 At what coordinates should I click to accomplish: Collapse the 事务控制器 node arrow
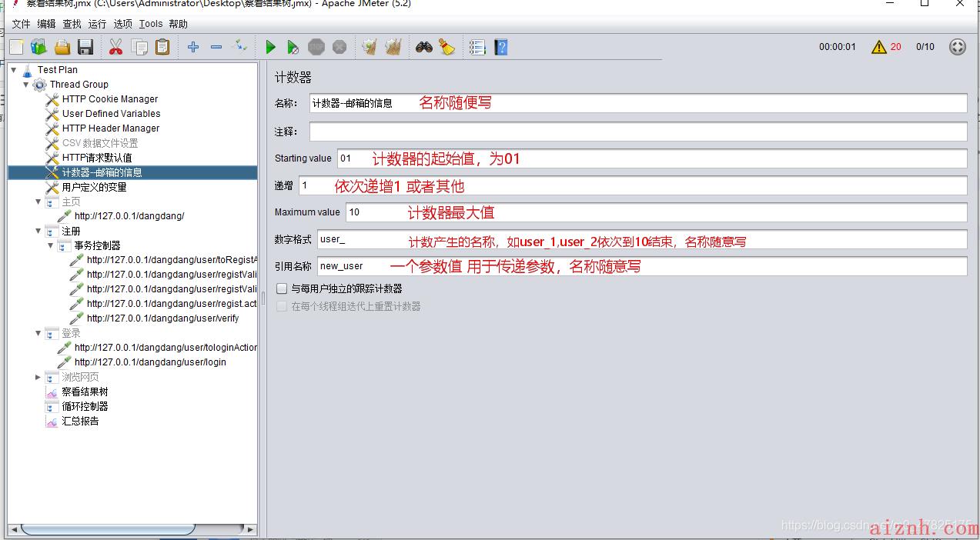click(x=51, y=245)
